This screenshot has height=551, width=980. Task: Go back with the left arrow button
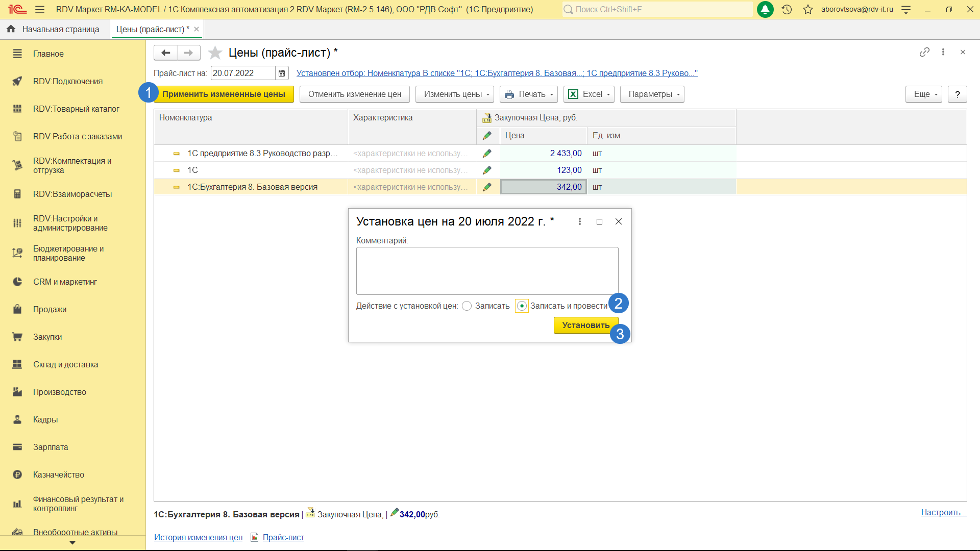tap(165, 53)
